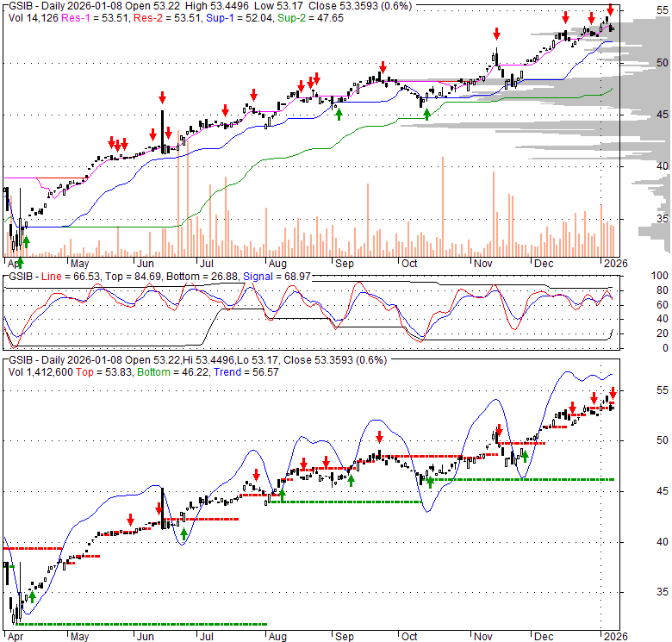Click the '20' tick on the oscillator axis
The image size is (672, 642).
point(663,333)
